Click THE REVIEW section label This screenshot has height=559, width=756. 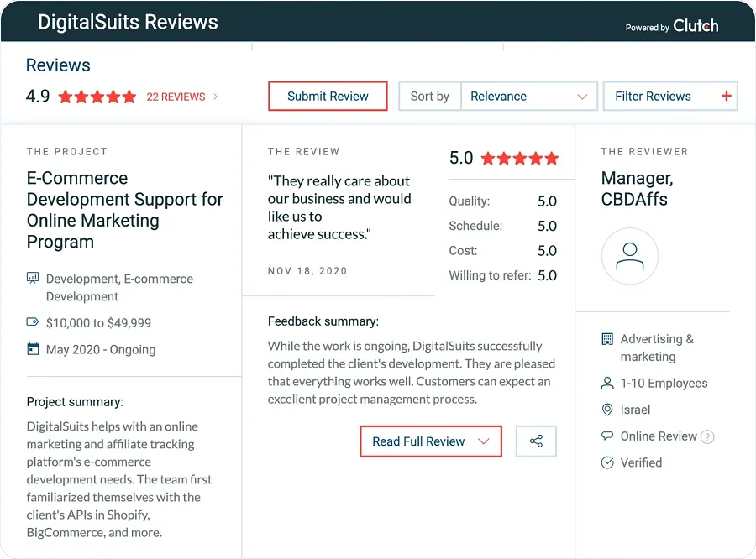pos(304,151)
